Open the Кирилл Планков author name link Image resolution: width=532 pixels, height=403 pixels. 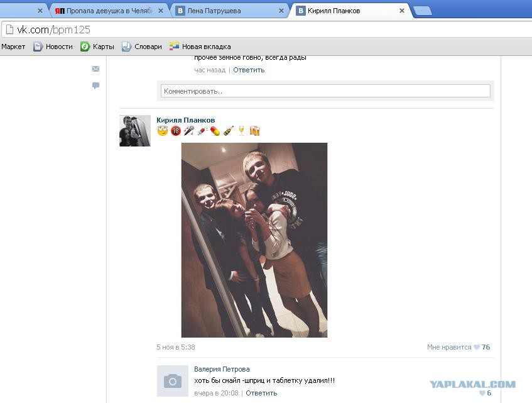(x=185, y=120)
